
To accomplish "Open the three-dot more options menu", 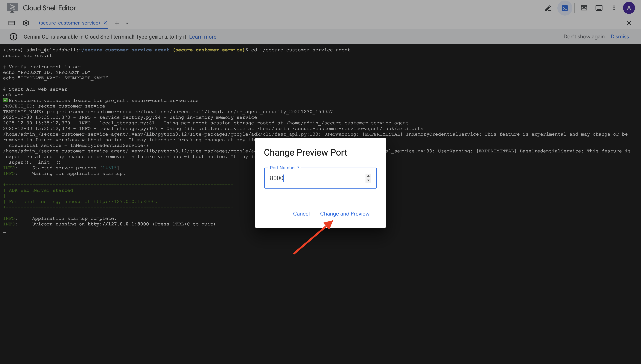I will (x=614, y=8).
